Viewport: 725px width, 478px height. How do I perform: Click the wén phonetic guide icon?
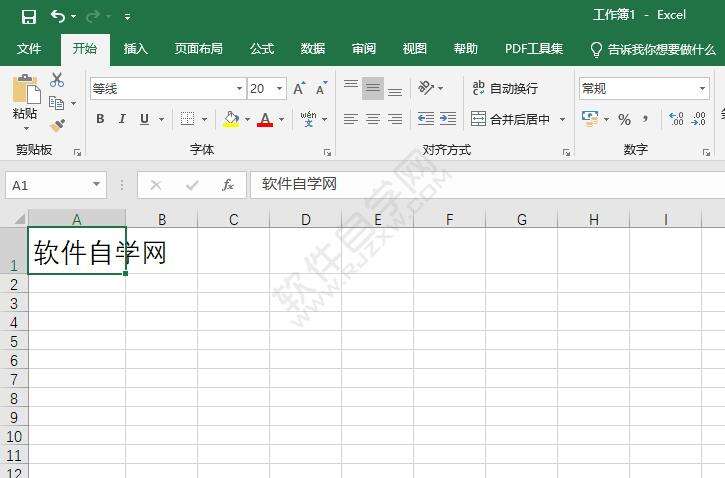(308, 119)
